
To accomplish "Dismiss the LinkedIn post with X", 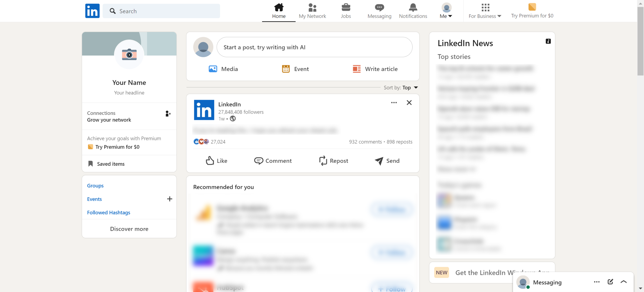I will 409,103.
